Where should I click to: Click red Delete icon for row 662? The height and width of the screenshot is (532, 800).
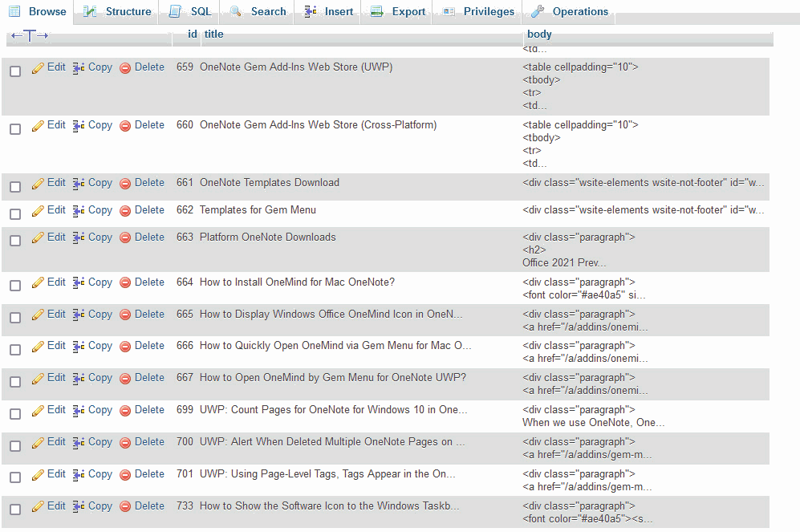(x=125, y=211)
